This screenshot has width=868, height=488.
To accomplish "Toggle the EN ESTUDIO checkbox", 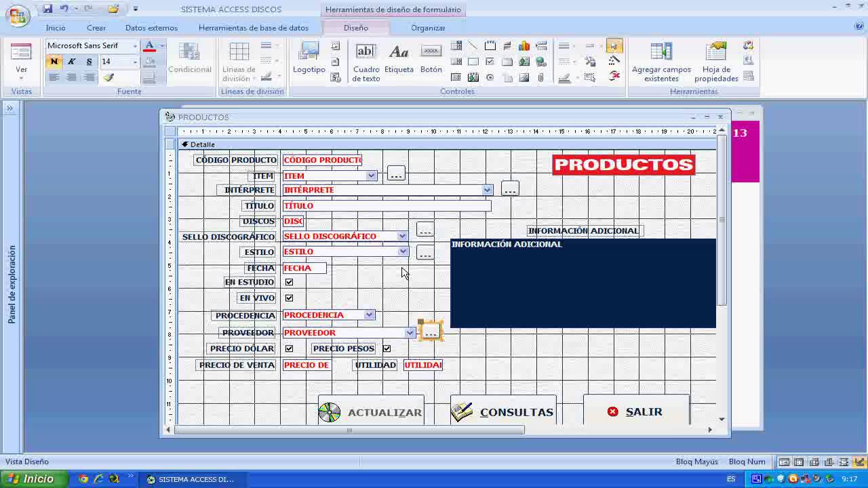I will [289, 282].
